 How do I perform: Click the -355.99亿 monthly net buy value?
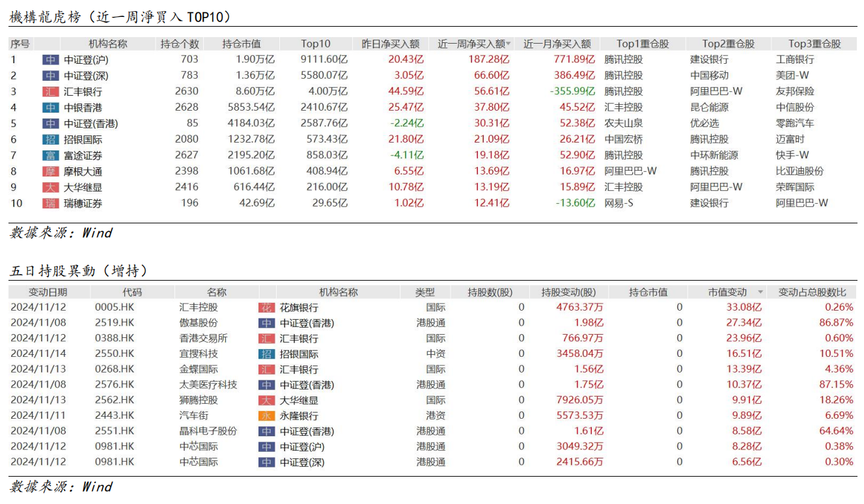tap(572, 91)
